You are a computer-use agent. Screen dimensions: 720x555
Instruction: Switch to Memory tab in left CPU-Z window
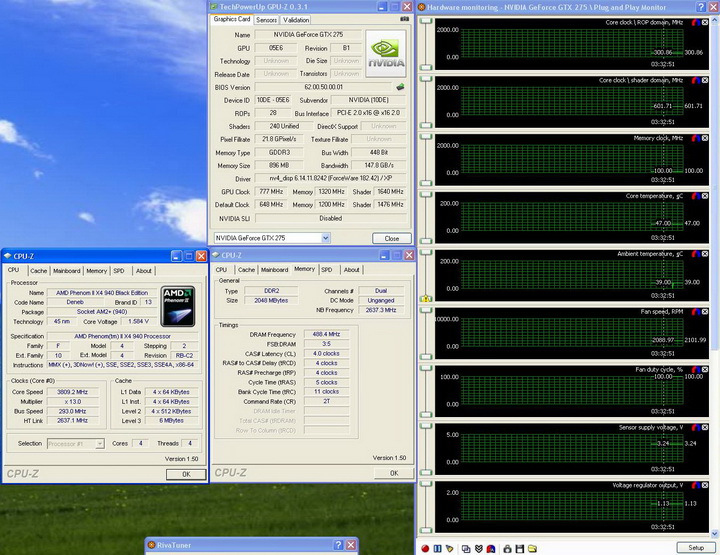coord(96,271)
